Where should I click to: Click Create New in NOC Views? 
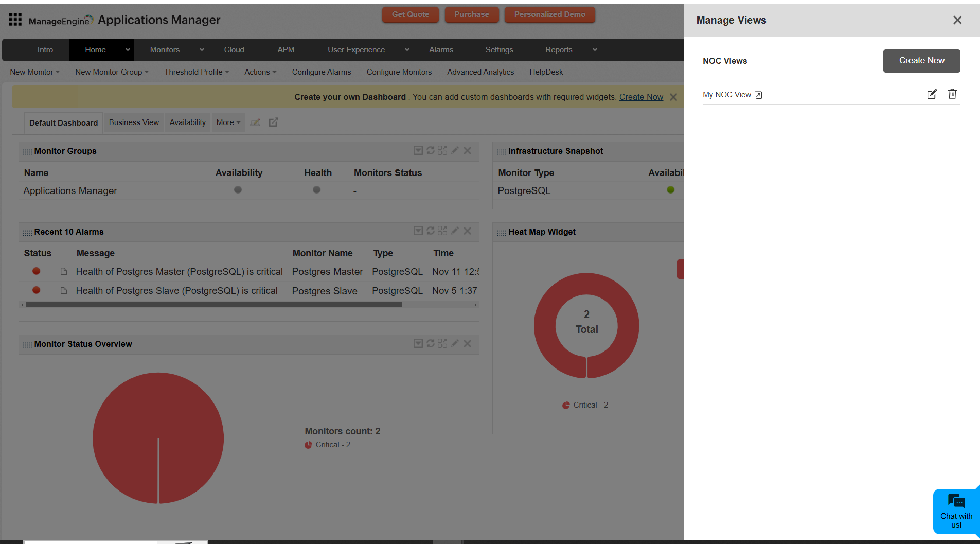pyautogui.click(x=922, y=61)
